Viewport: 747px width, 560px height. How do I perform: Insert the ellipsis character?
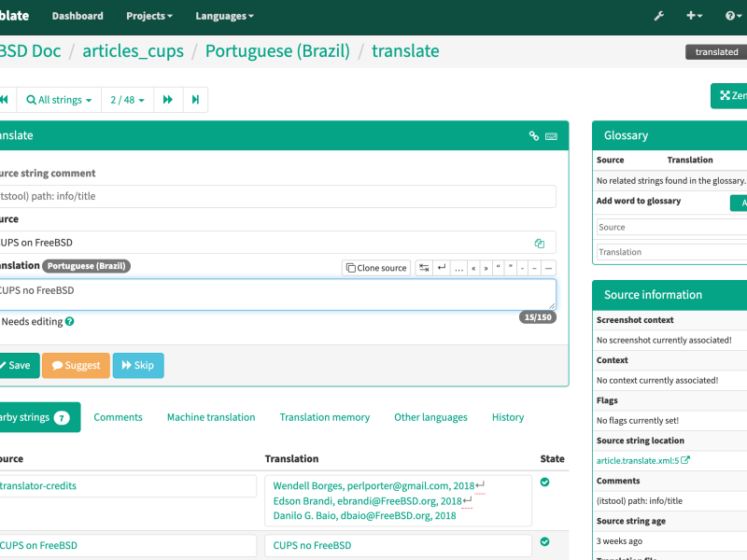(458, 268)
